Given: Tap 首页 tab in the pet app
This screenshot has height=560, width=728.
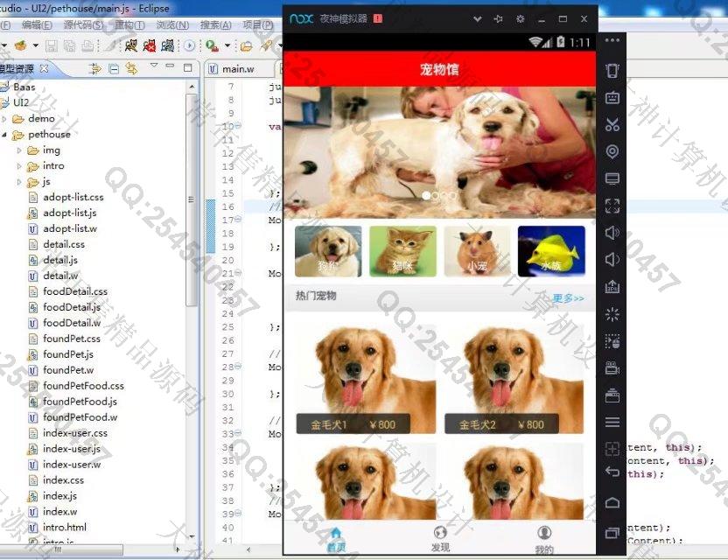Looking at the screenshot, I should pyautogui.click(x=336, y=540).
